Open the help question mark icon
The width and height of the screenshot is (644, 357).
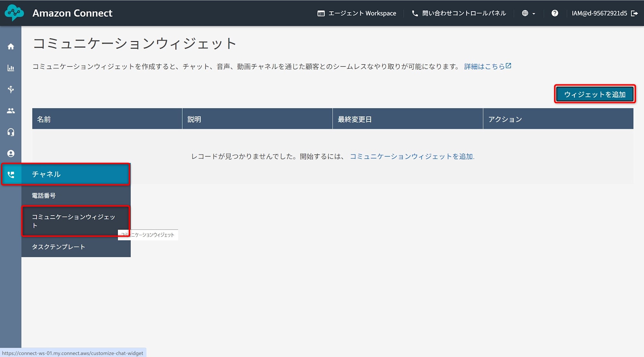click(x=554, y=13)
